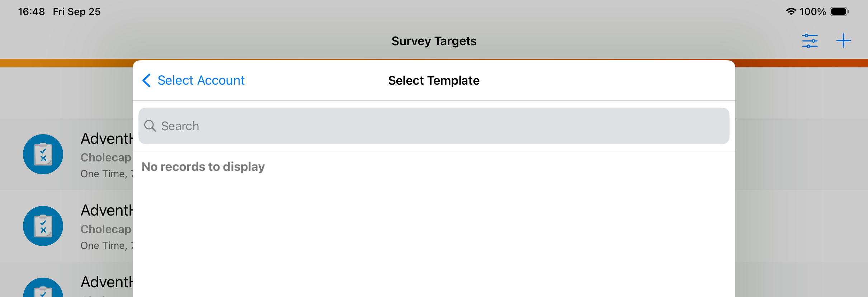868x297 pixels.
Task: Open the first Adventh survey target row
Action: (66, 154)
